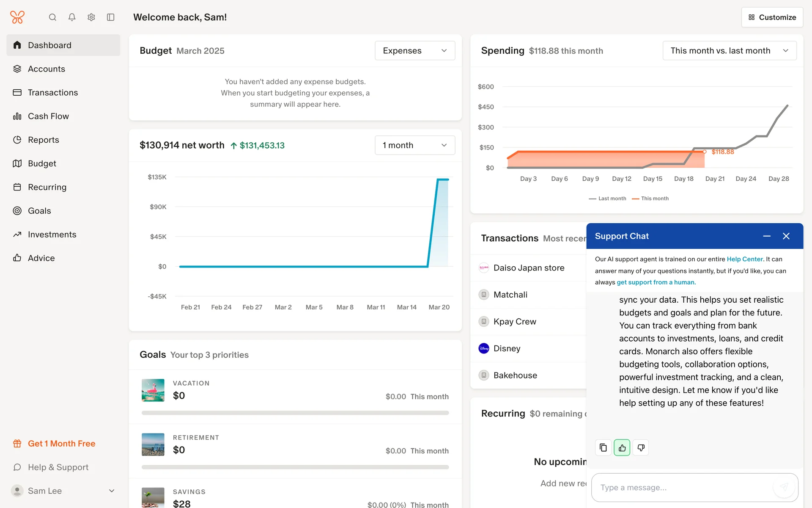Toggle Last month legend series

(x=607, y=199)
